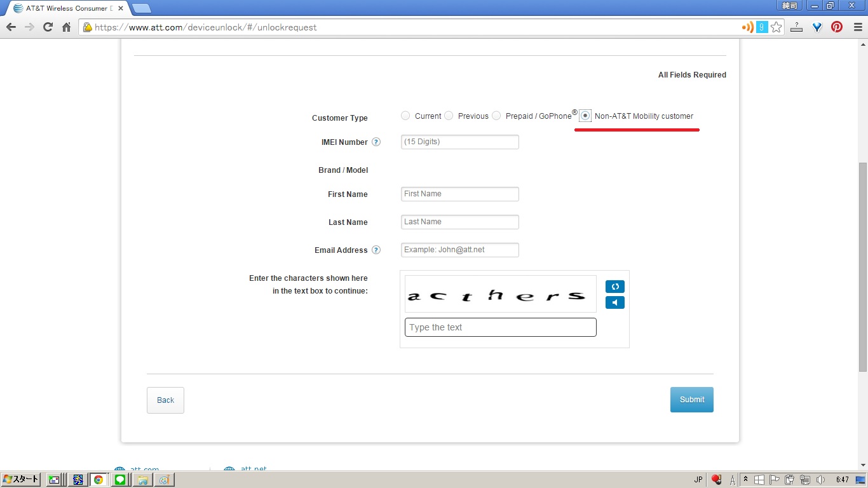Refresh the captcha image
Image resolution: width=868 pixels, height=488 pixels.
pos(615,287)
